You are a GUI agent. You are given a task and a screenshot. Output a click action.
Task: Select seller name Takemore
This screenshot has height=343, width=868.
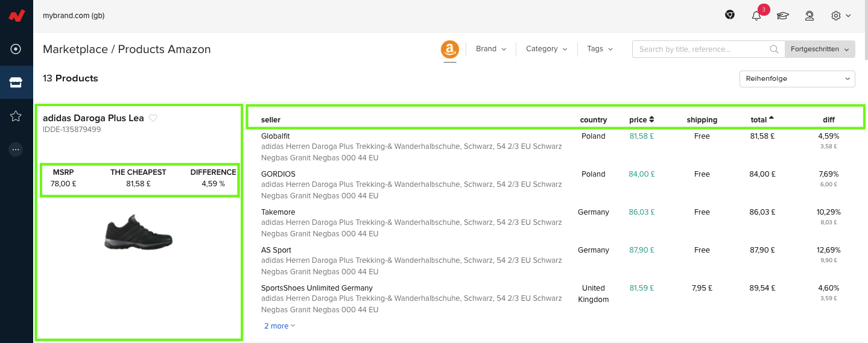[x=277, y=212]
